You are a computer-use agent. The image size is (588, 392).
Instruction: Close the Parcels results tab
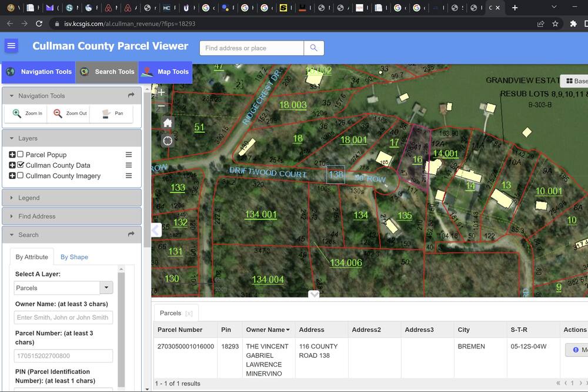(189, 314)
